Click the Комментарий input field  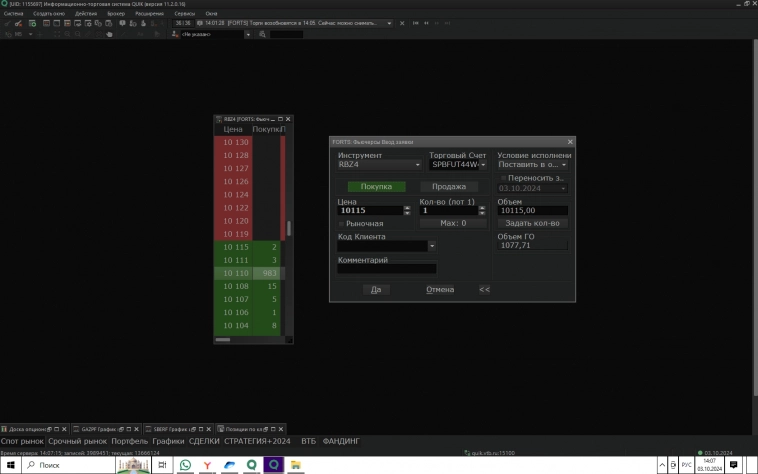point(387,268)
